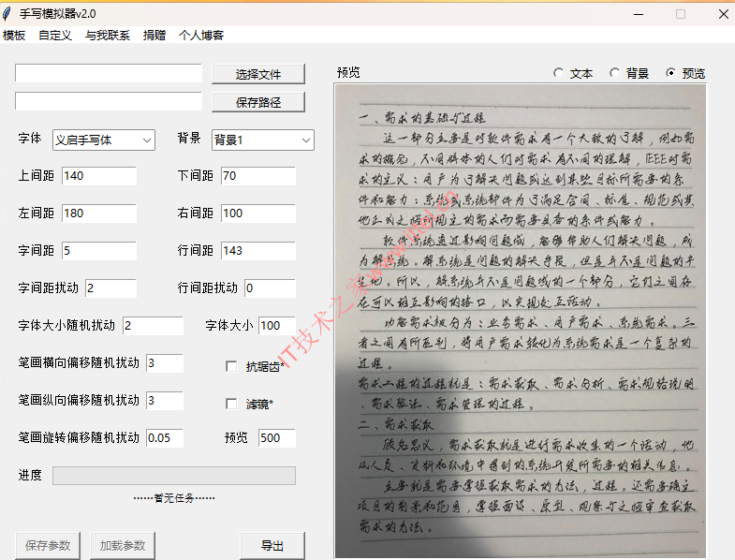Click the 行间距扰动 input field
The height and width of the screenshot is (560, 735).
[270, 288]
